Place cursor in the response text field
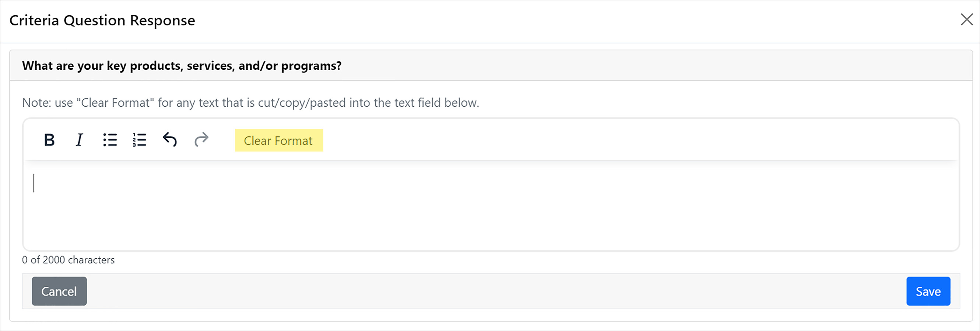Image resolution: width=980 pixels, height=331 pixels. 491,205
